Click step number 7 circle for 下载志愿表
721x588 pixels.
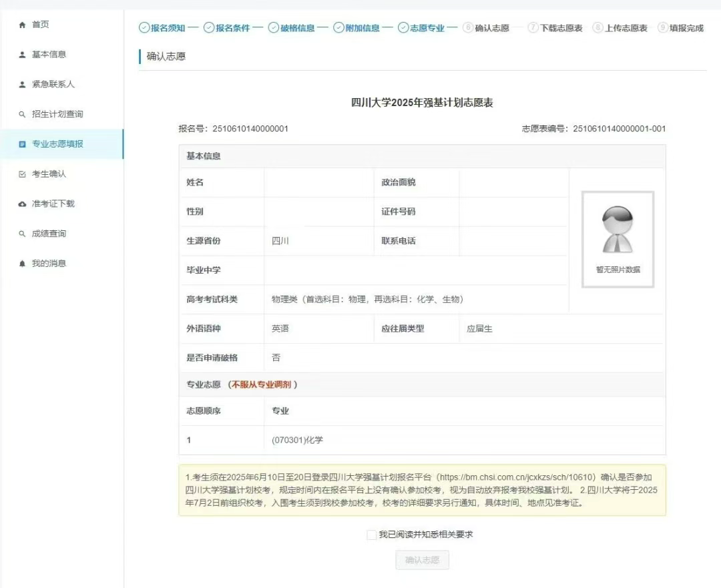pyautogui.click(x=533, y=27)
